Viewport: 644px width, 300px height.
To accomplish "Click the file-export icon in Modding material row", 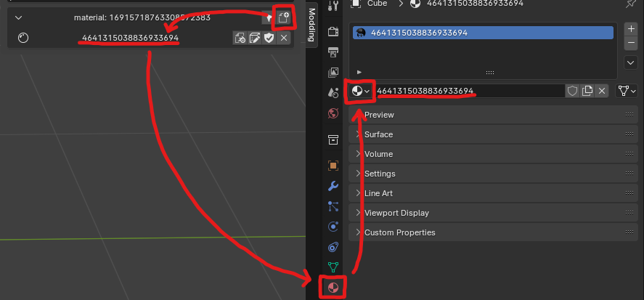I will pyautogui.click(x=240, y=38).
